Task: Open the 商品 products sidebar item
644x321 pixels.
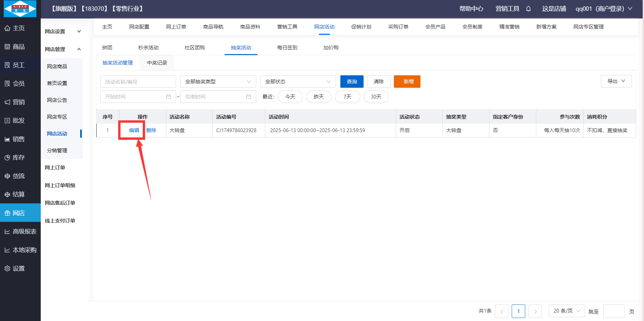Action: [x=15, y=47]
